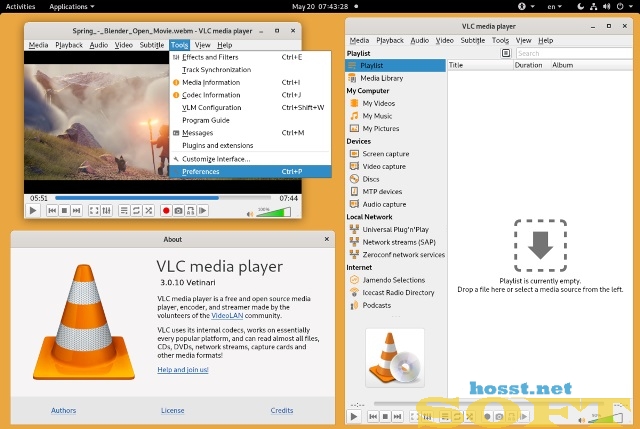
Task: Play the Spring movie in left VLC window
Action: (x=33, y=211)
